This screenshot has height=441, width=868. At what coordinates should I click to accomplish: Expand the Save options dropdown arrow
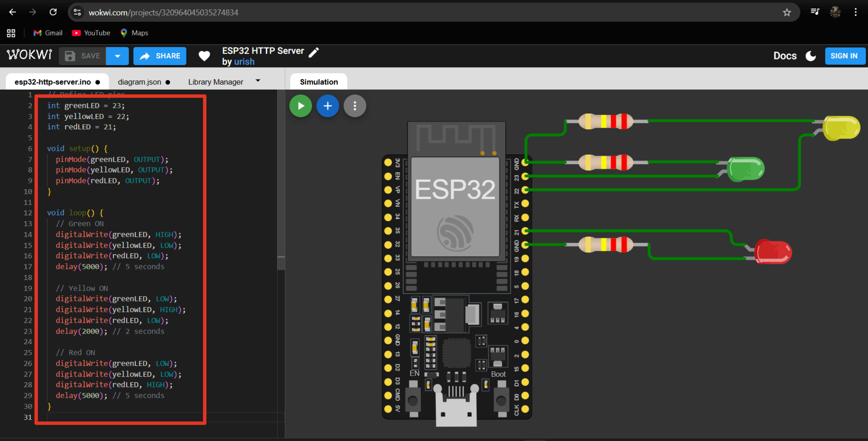117,56
